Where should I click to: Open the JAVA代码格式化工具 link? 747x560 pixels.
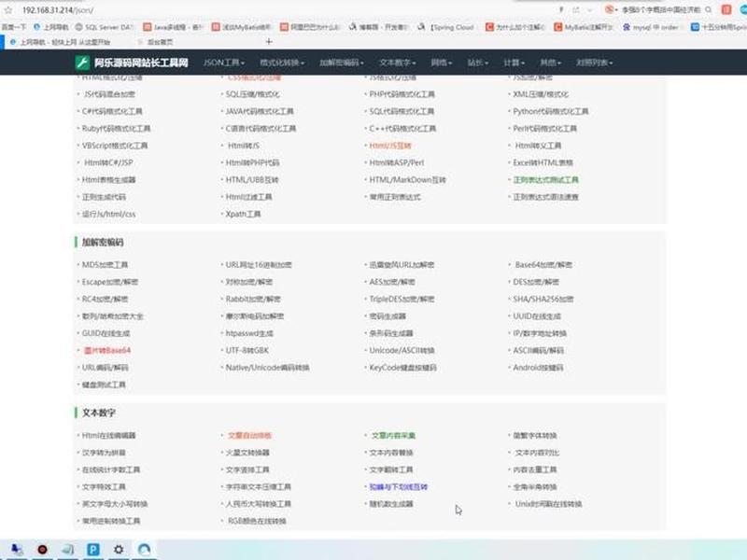pos(260,111)
